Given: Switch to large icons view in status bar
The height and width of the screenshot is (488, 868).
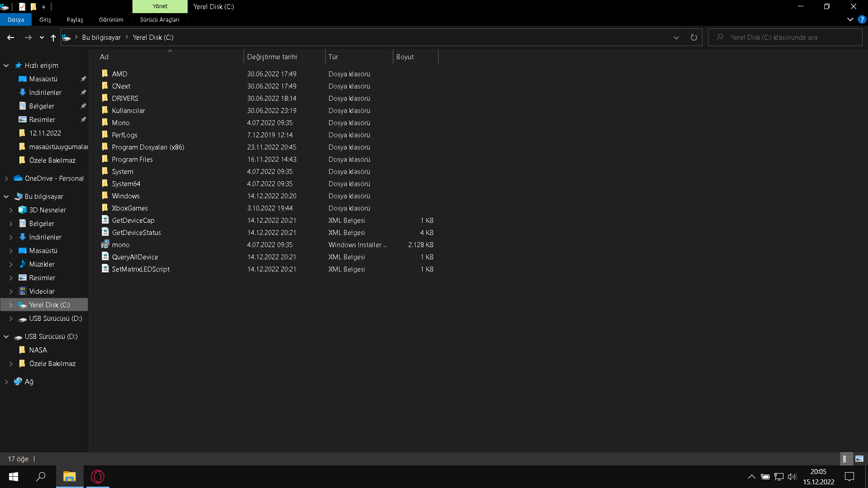Looking at the screenshot, I should [x=859, y=459].
